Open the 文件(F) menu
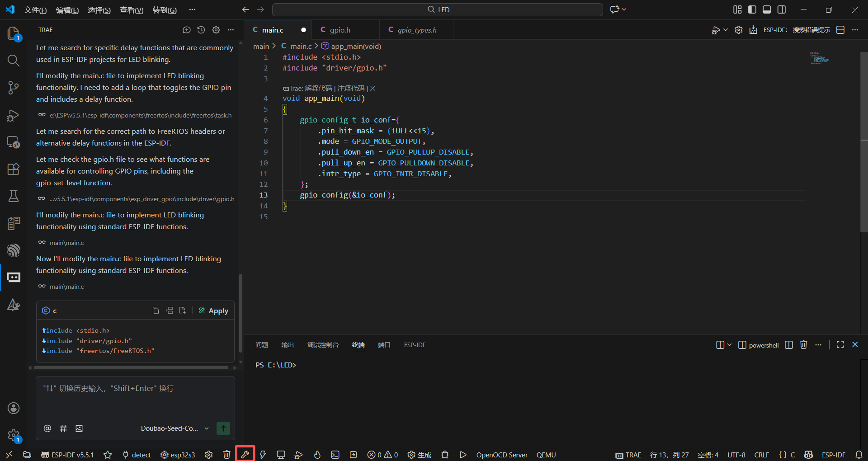This screenshot has width=868, height=461. (x=35, y=10)
